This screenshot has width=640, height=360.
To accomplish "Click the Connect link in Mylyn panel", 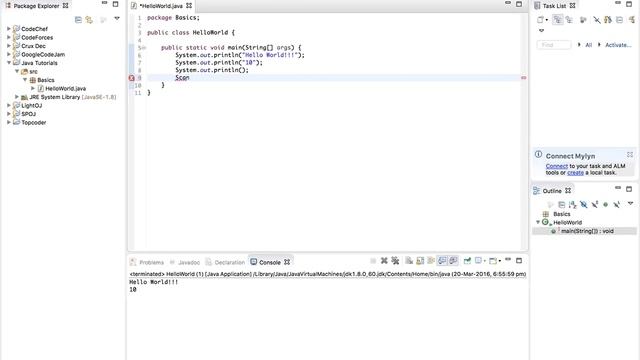I will (557, 166).
